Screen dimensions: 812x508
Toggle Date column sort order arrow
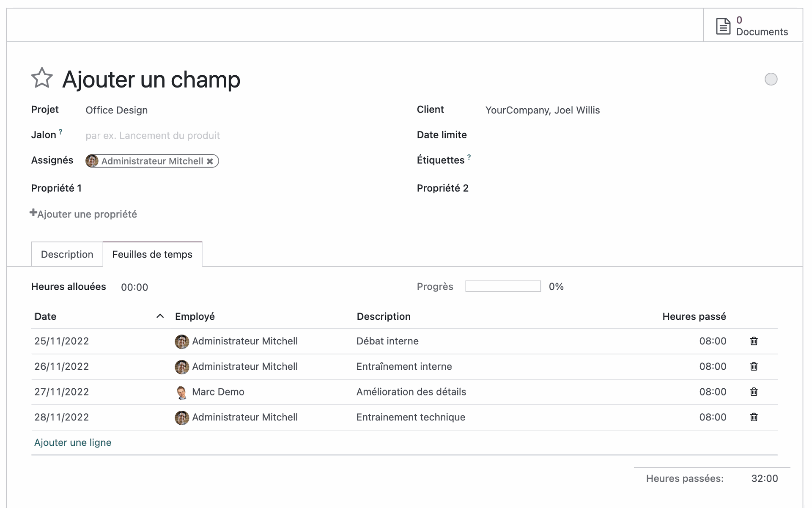160,316
